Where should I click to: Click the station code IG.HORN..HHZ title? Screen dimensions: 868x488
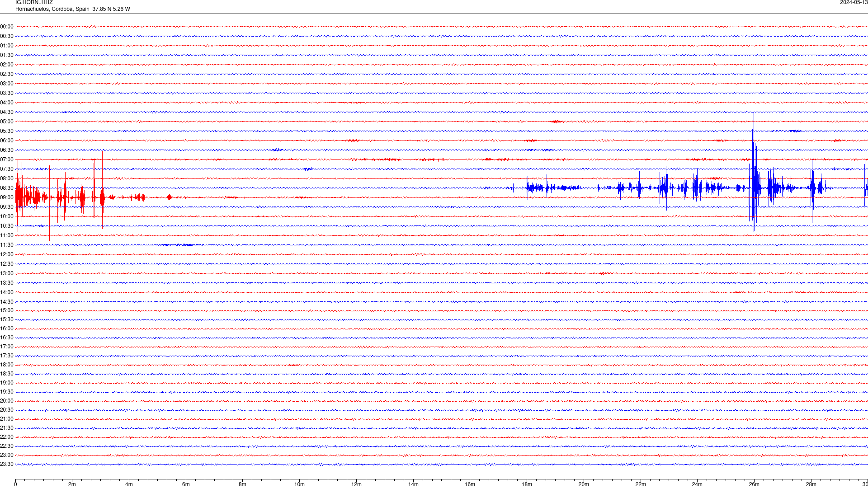pos(34,2)
